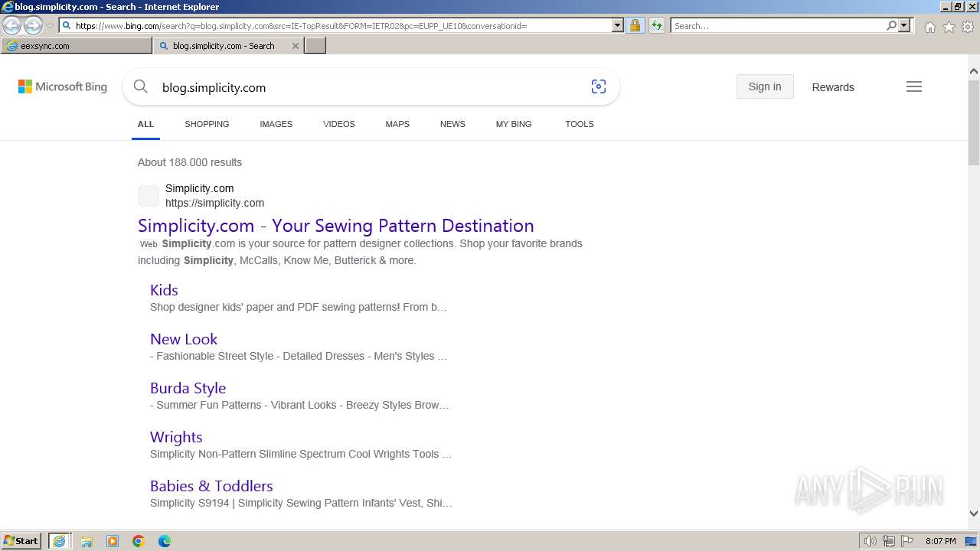Click the IE forward arrow button

33,26
